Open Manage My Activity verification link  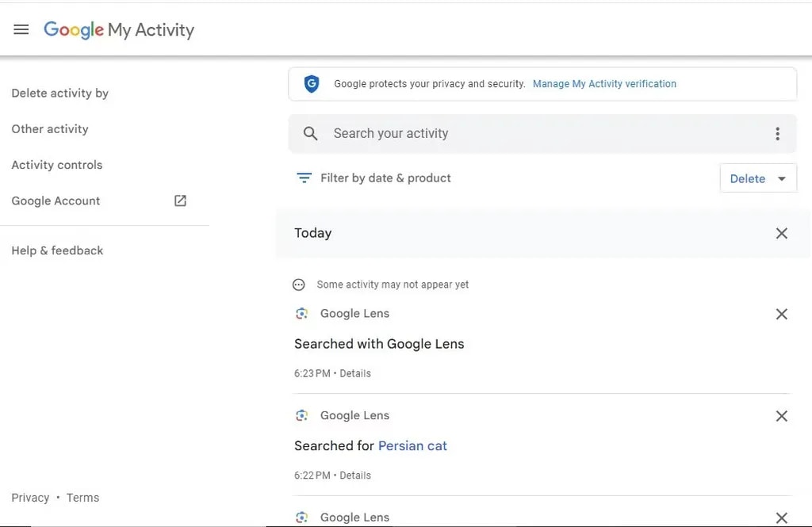pyautogui.click(x=604, y=84)
